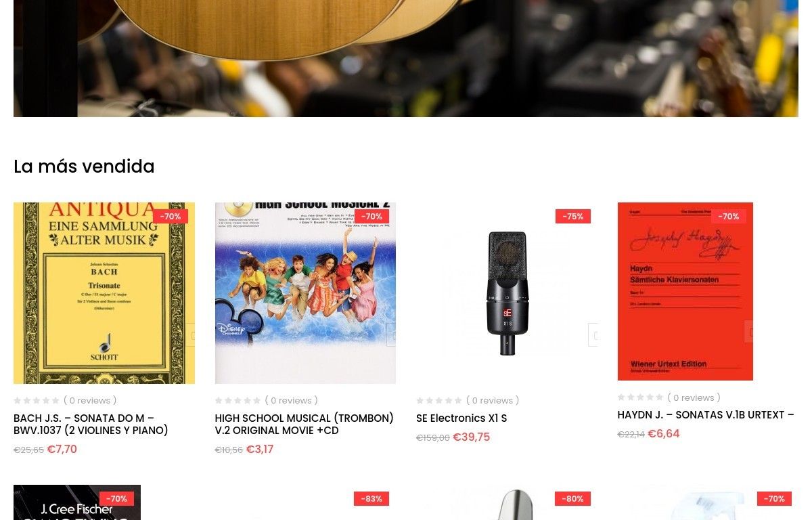
Task: Click the partially visible action icon on High School Musical image
Action: pos(391,335)
